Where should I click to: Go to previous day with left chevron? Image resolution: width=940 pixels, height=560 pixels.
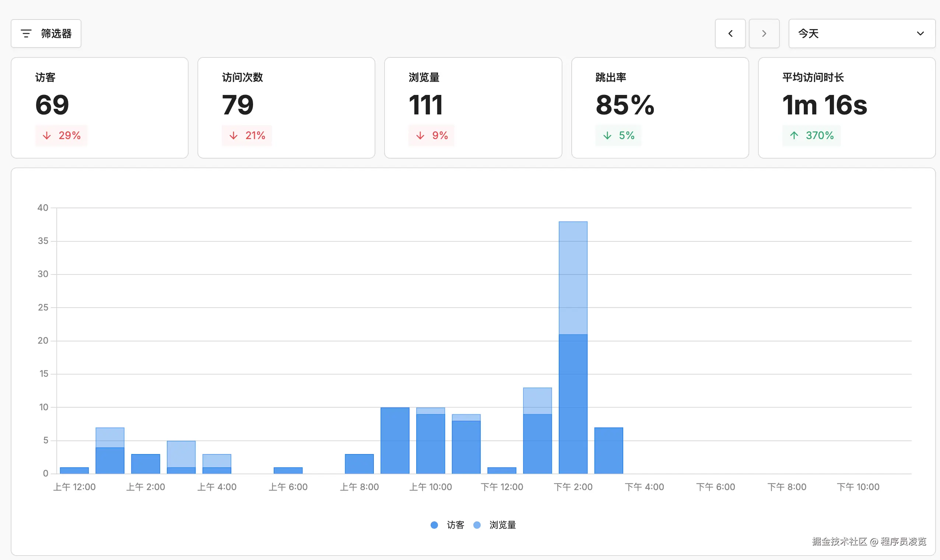(730, 33)
